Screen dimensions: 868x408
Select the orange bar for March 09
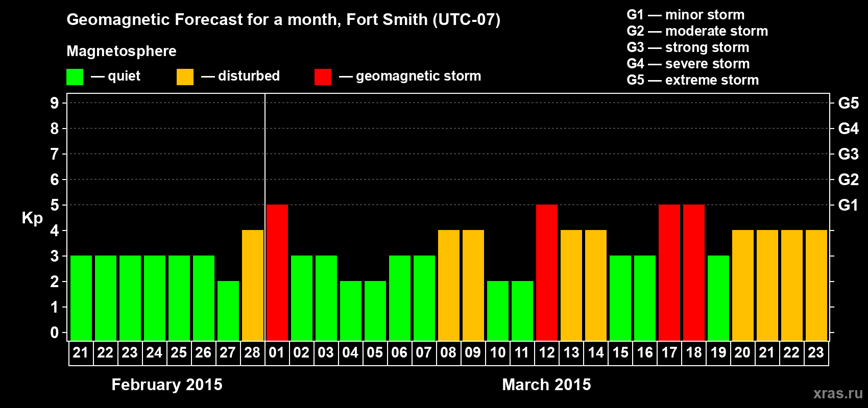(x=473, y=286)
